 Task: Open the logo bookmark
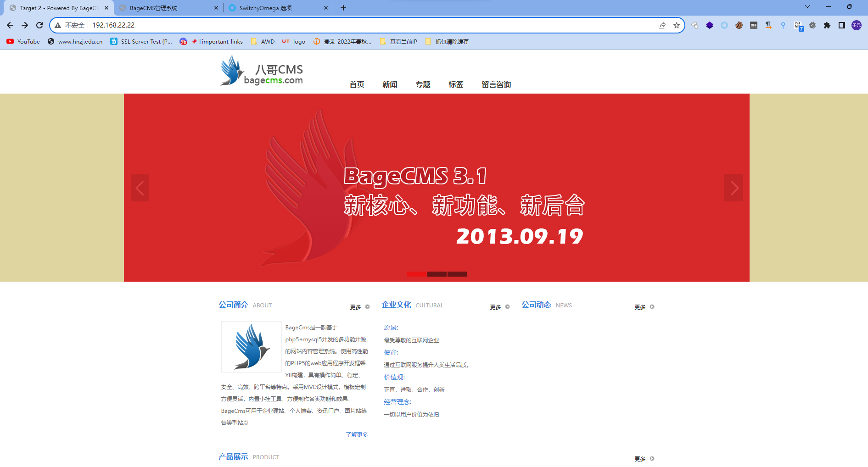click(x=294, y=41)
